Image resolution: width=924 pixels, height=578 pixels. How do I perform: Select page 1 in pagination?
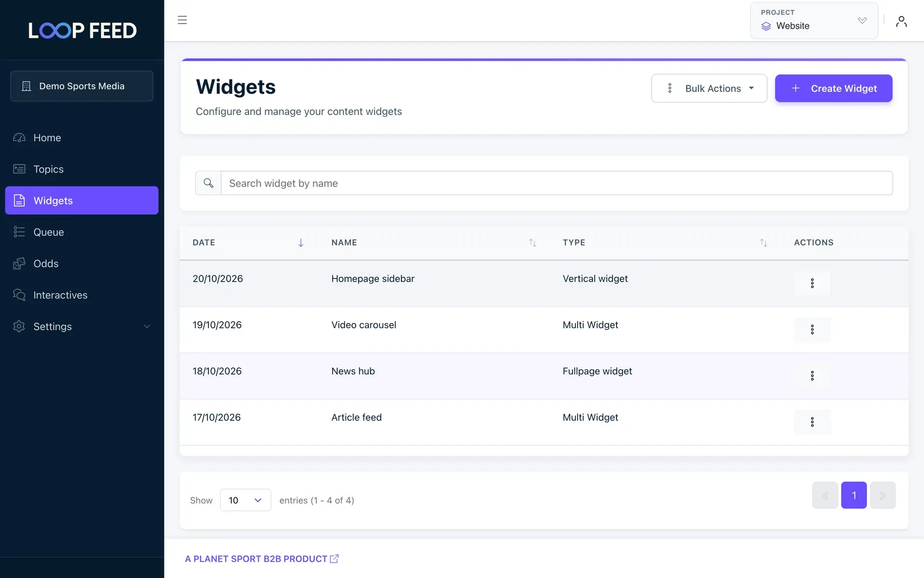(854, 495)
